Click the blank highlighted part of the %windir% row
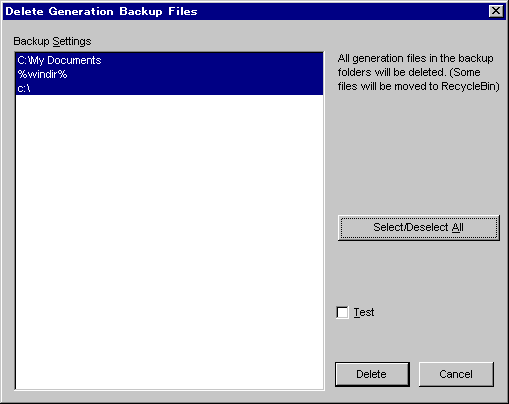509x404 pixels. point(195,74)
